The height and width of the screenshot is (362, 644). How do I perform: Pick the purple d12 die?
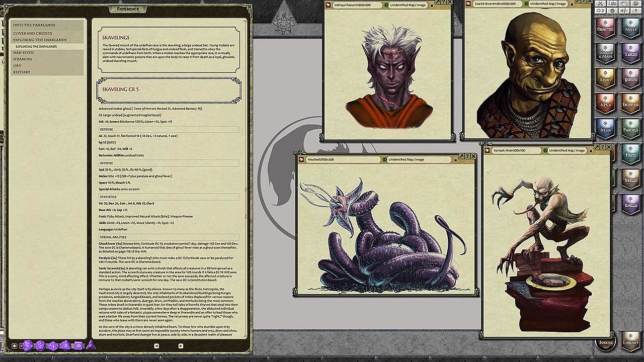(x=41, y=345)
